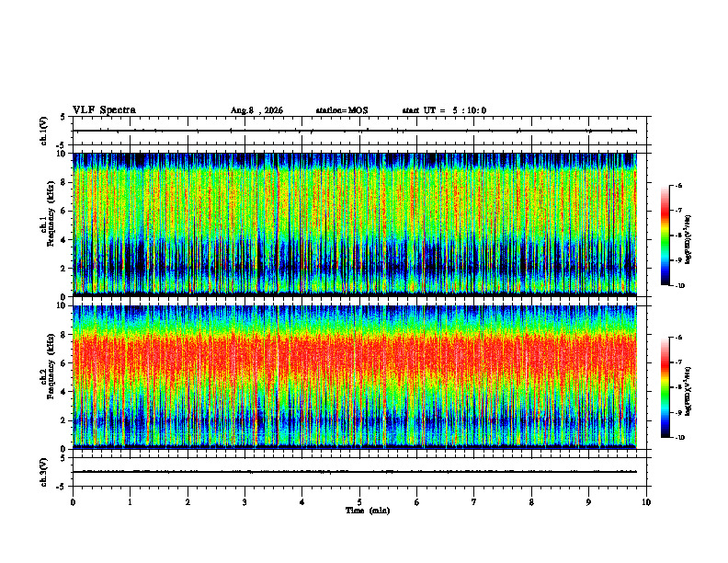Click time axis tick label "1"

click(130, 502)
